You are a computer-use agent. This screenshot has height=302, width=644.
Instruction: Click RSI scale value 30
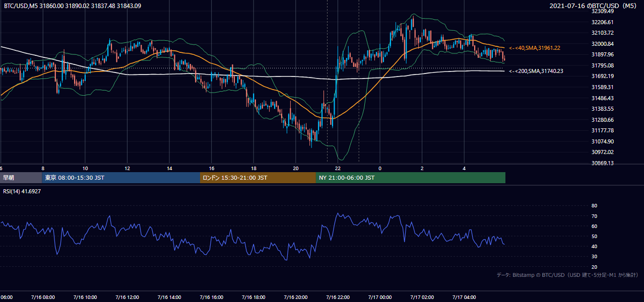594,257
